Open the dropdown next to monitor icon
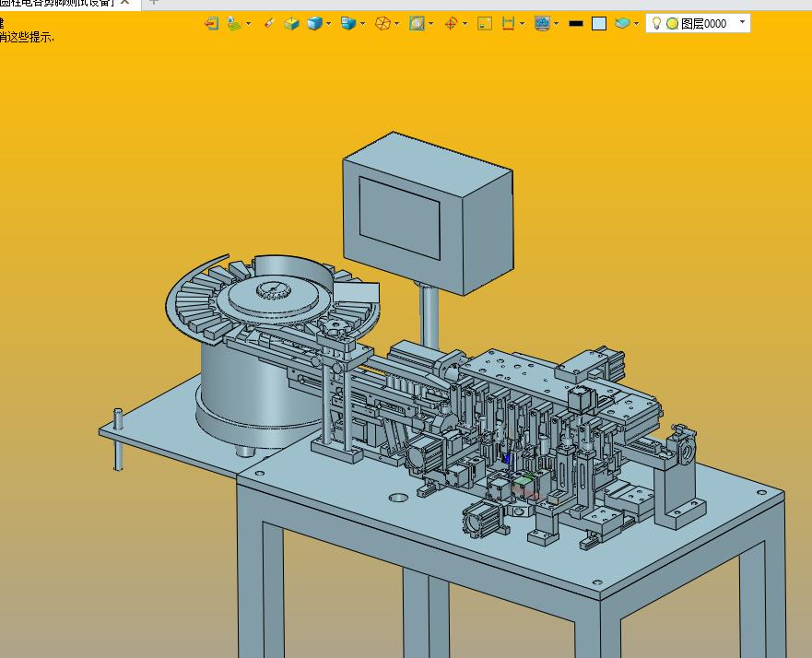 556,23
